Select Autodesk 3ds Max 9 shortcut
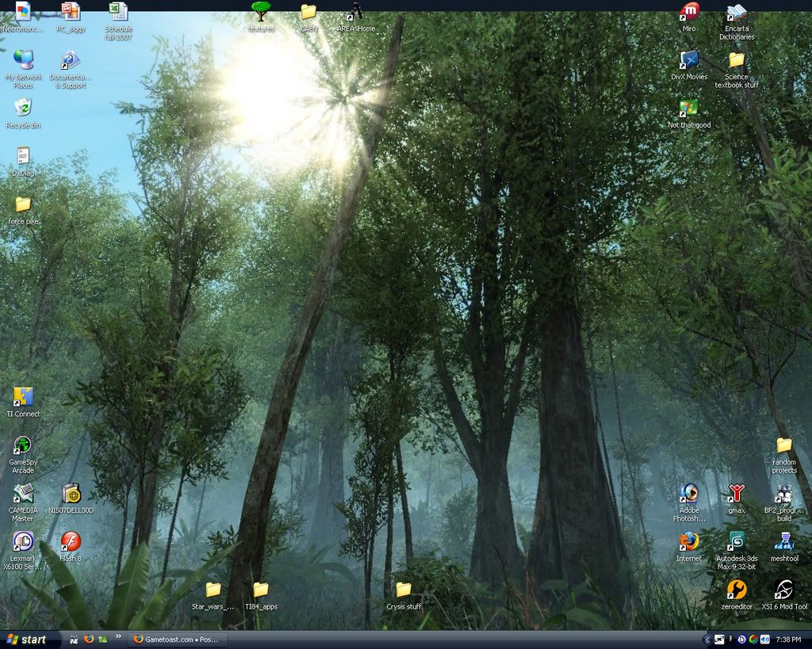Viewport: 812px width, 649px height. [x=737, y=551]
